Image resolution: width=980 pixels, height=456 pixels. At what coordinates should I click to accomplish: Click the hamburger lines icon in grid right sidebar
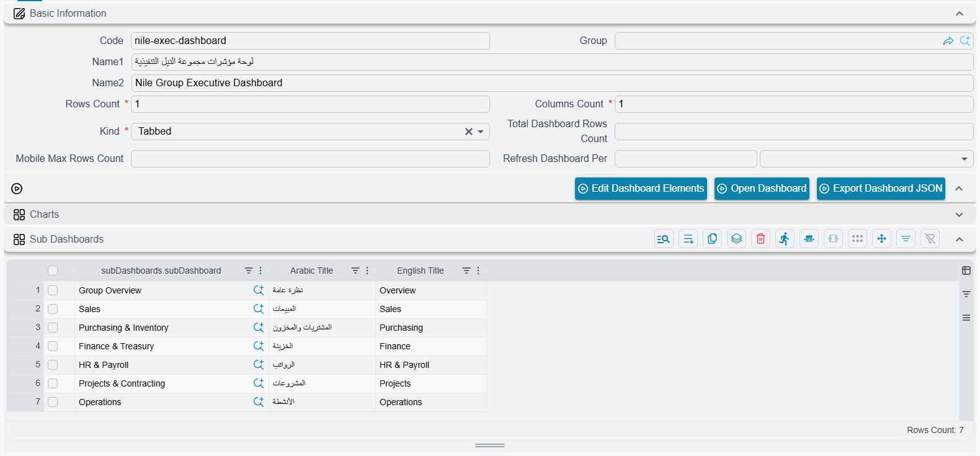click(966, 318)
